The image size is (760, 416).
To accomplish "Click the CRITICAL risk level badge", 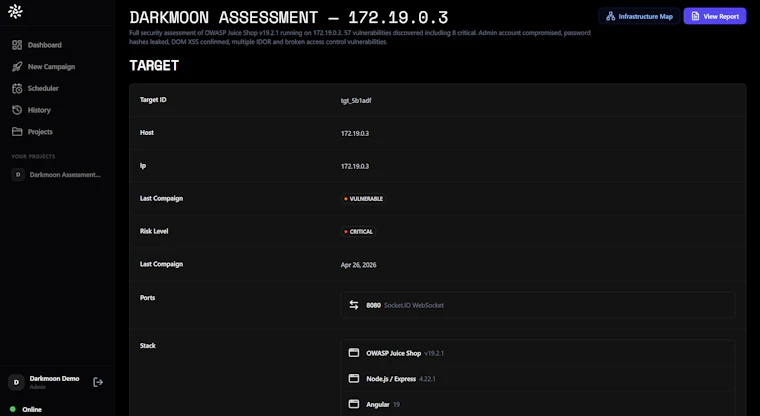I will pos(358,232).
